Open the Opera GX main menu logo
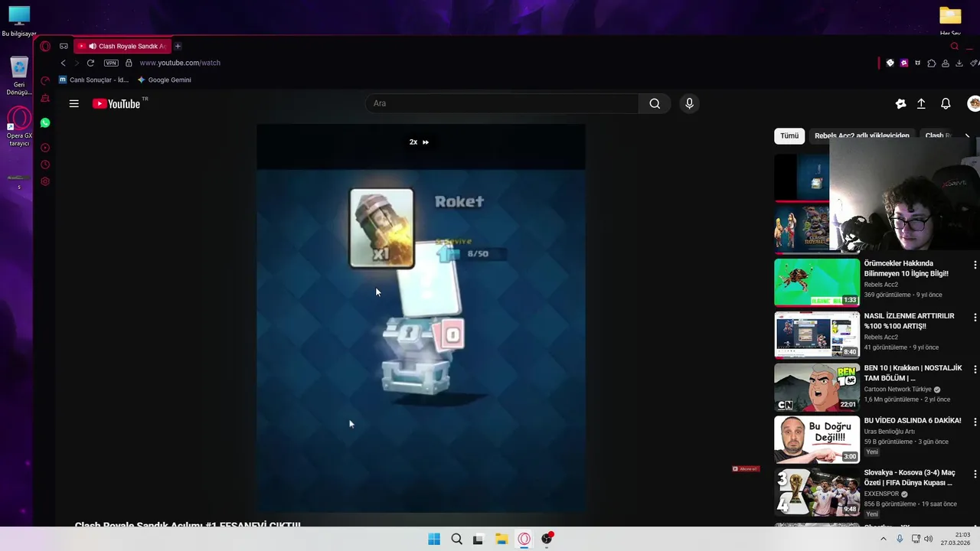The width and height of the screenshot is (980, 551). point(45,46)
